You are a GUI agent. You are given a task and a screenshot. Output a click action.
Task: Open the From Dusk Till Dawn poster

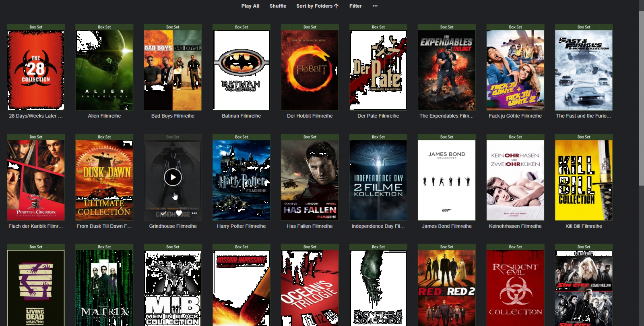click(x=104, y=180)
